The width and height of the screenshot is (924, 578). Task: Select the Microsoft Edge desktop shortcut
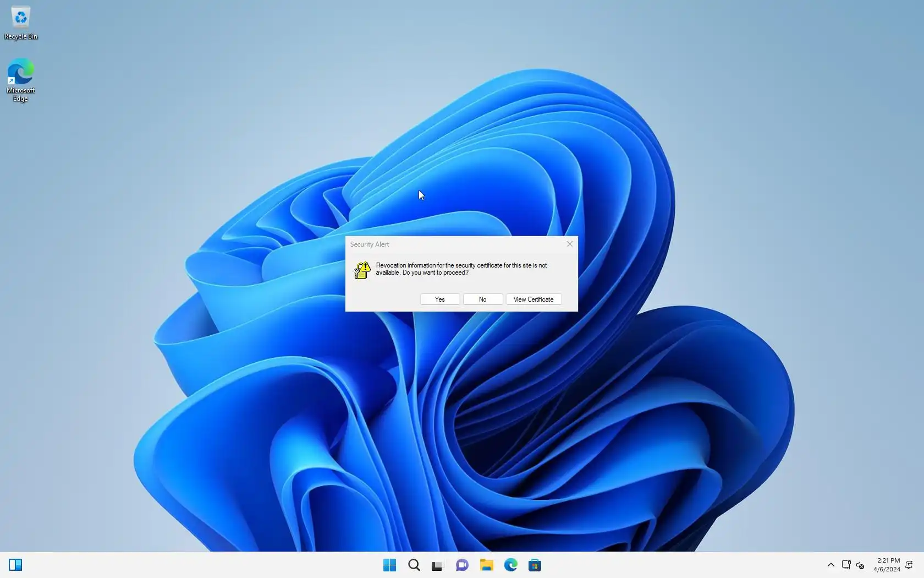click(21, 80)
